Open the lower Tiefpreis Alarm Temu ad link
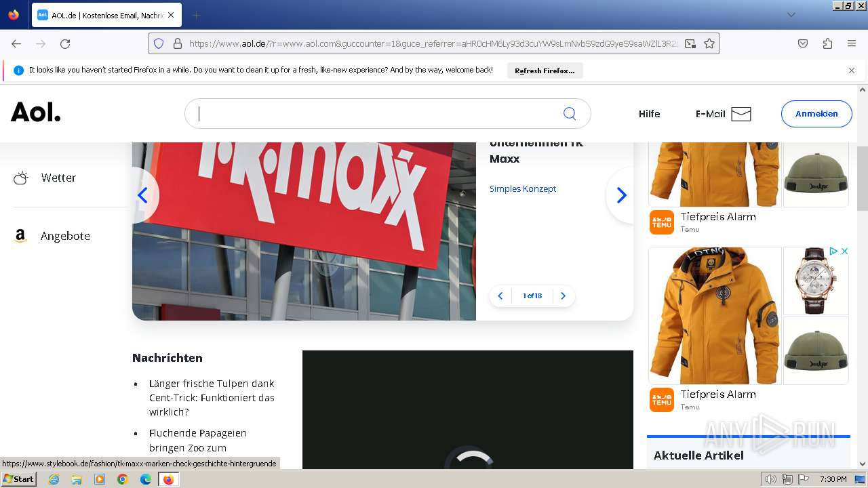Viewport: 868px width, 488px height. coord(718,394)
